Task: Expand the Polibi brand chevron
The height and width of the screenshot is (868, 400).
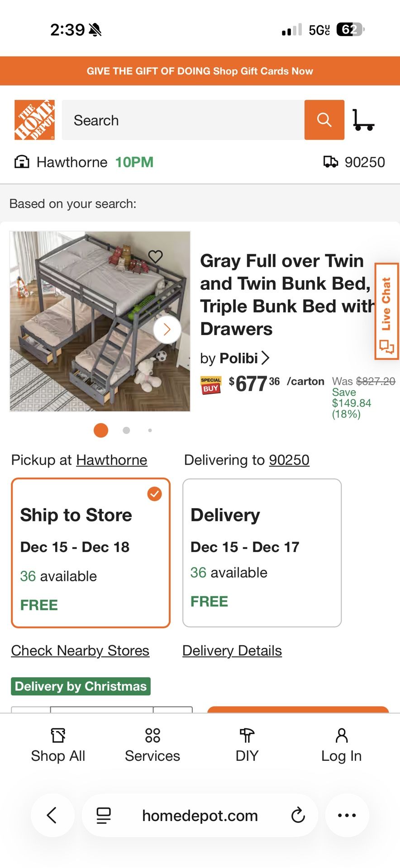Action: (266, 358)
